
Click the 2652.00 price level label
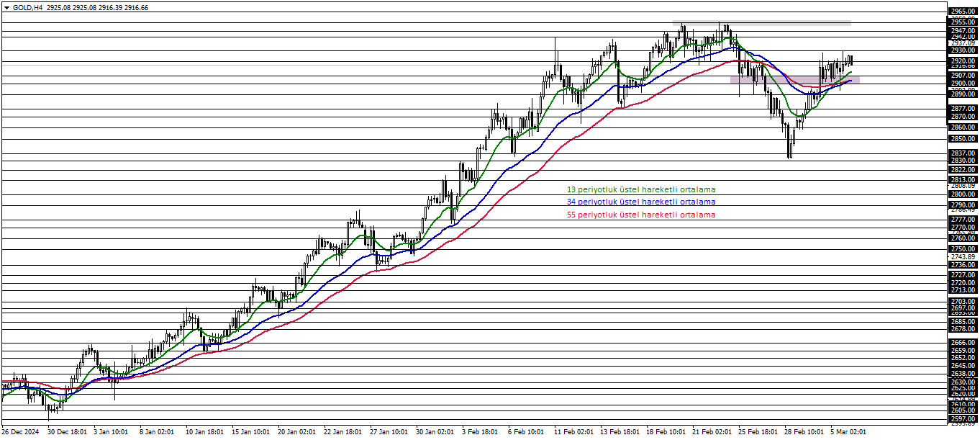(x=963, y=358)
